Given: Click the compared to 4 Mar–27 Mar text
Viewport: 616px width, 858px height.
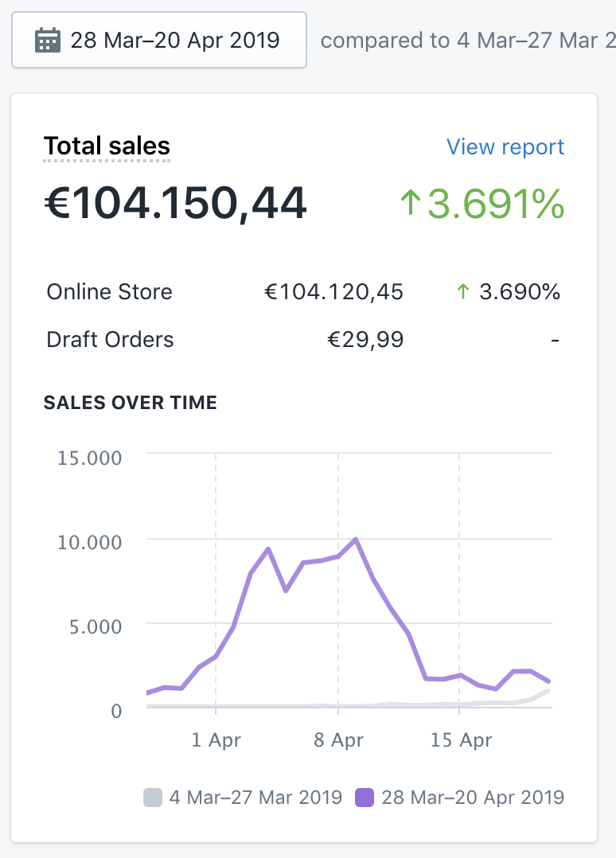Looking at the screenshot, I should tap(468, 41).
